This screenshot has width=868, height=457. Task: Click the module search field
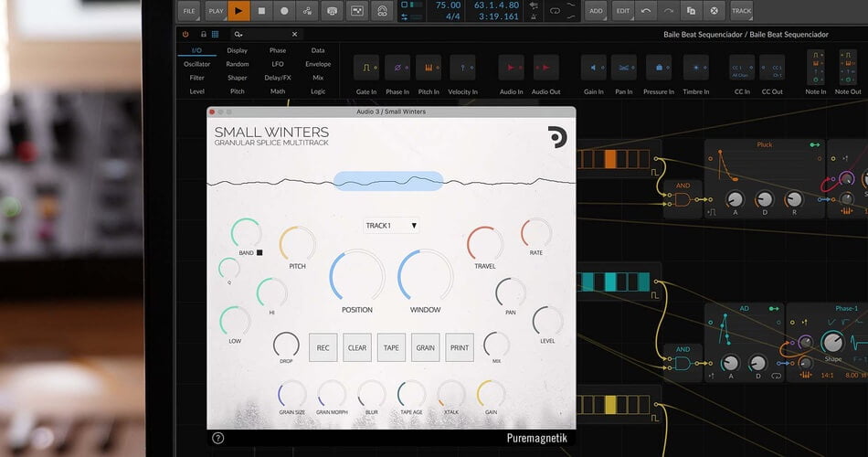(x=266, y=35)
